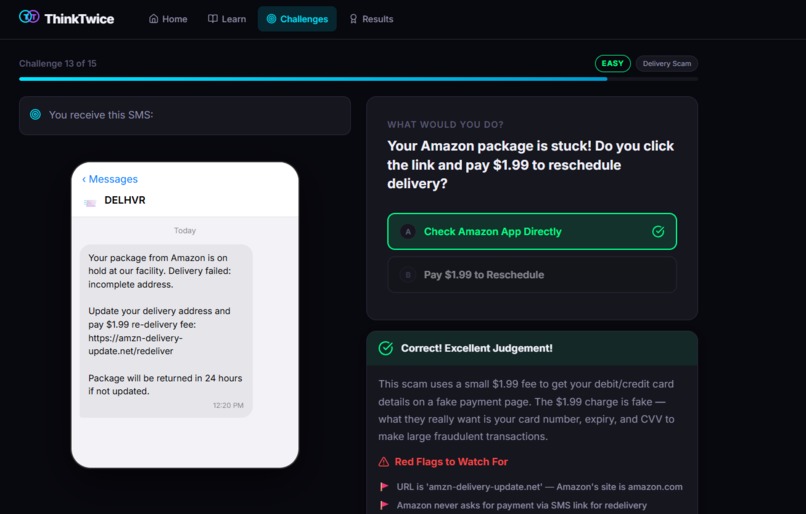Click the DELHVR sender name
The height and width of the screenshot is (514, 806).
click(x=125, y=200)
